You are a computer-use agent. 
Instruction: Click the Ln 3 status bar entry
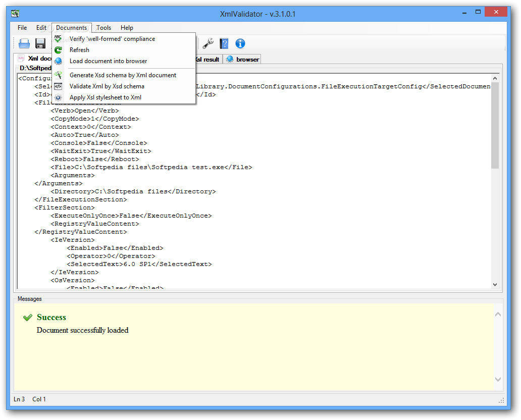19,399
